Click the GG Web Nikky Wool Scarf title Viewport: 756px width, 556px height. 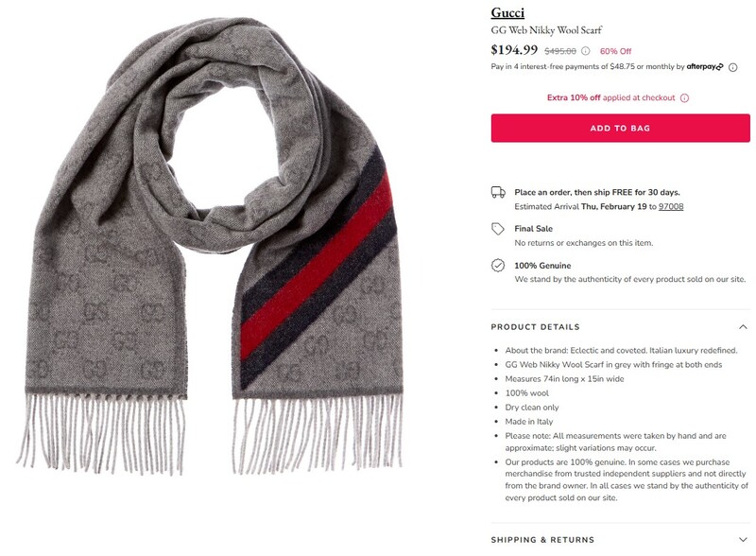pos(546,30)
